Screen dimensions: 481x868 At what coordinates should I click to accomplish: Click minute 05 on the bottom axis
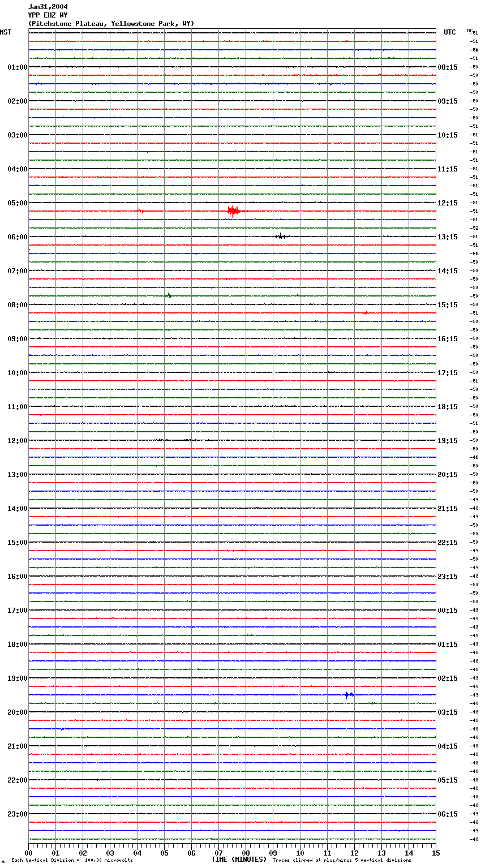click(164, 853)
